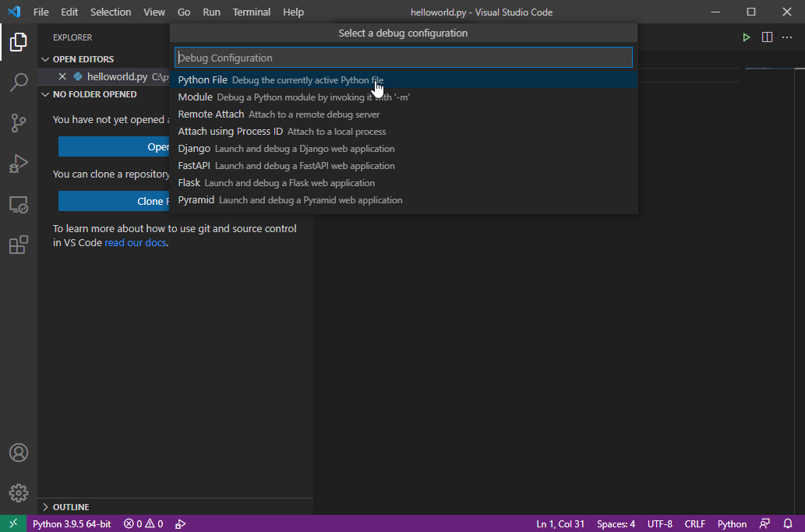Open the Explorer view in activity bar
805x532 pixels.
click(x=19, y=41)
